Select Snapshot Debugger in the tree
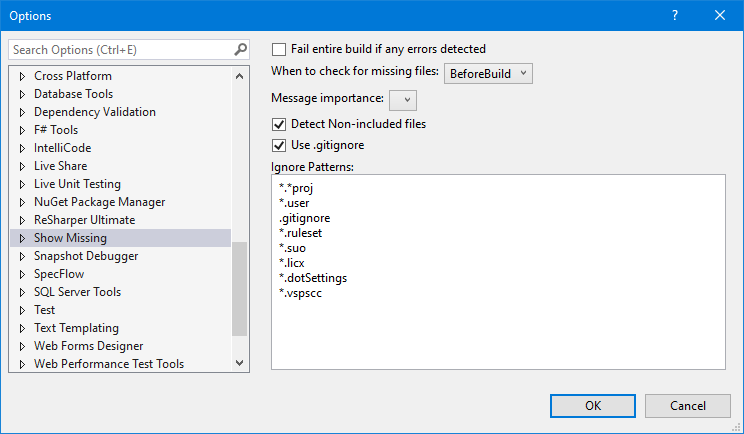 tap(86, 256)
